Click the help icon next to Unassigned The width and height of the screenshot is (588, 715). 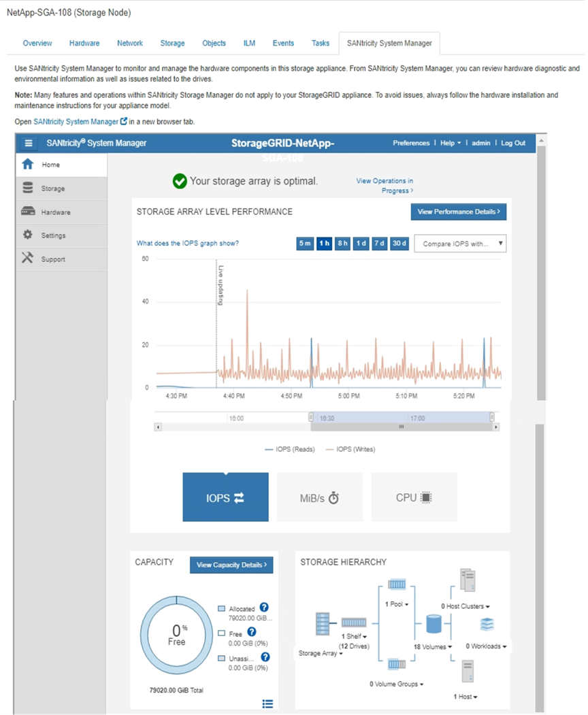tap(265, 657)
